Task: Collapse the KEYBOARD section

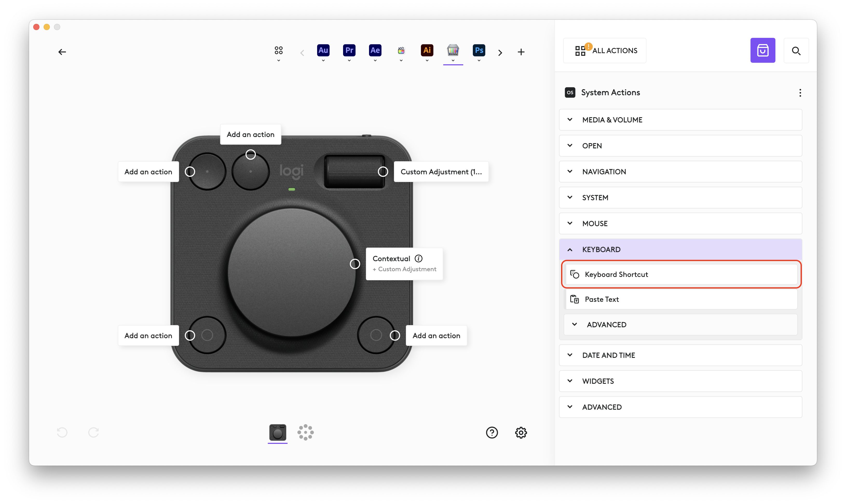Action: point(680,250)
